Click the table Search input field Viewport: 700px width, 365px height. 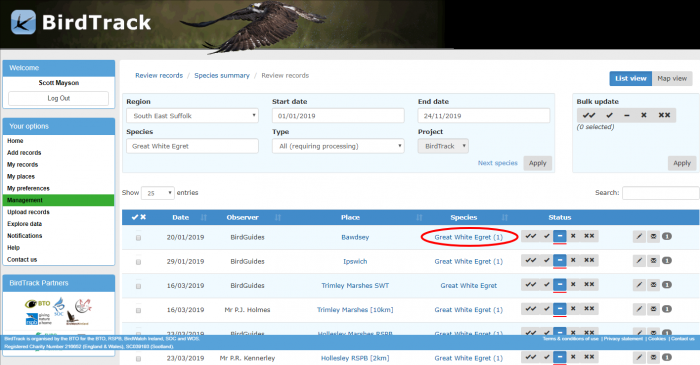tap(660, 193)
